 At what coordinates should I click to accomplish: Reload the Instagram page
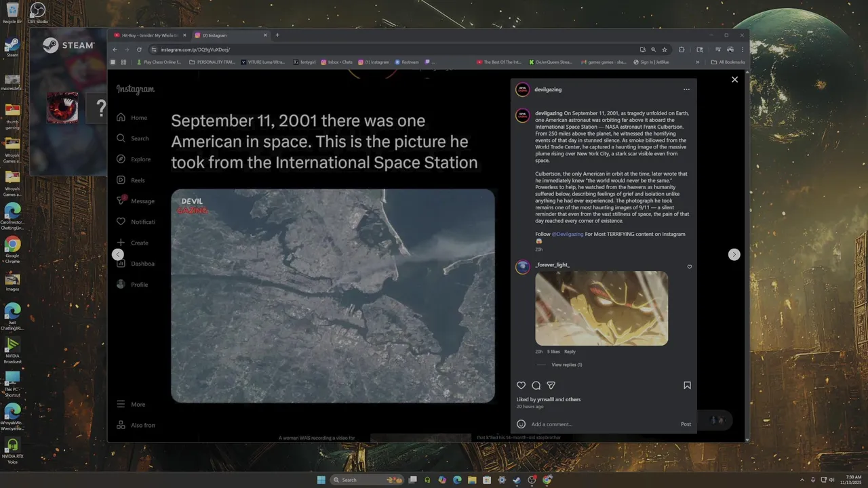(x=139, y=49)
